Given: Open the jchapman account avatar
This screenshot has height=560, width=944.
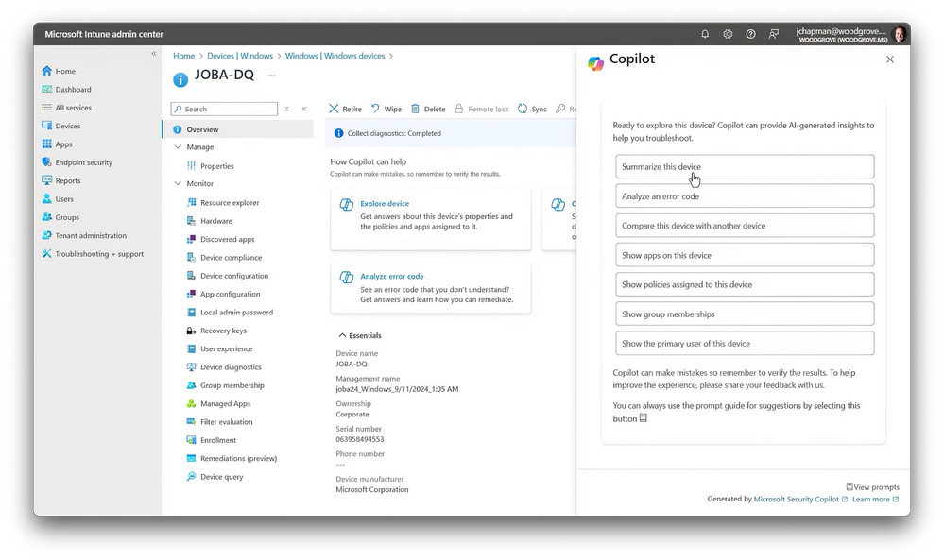Looking at the screenshot, I should pos(900,34).
